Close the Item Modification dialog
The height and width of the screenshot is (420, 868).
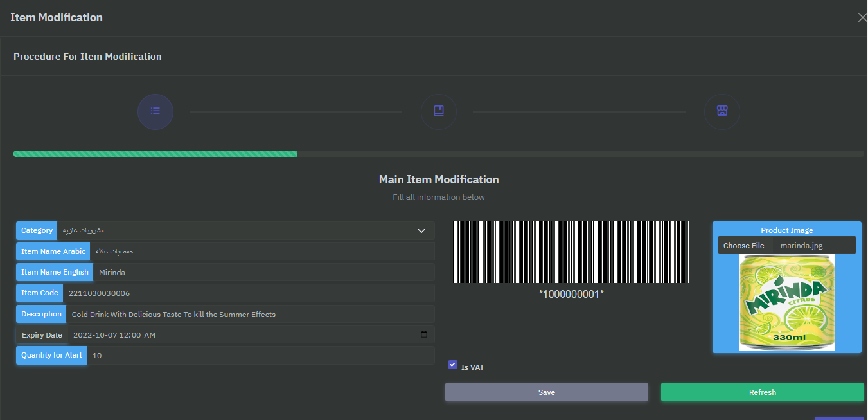[862, 17]
